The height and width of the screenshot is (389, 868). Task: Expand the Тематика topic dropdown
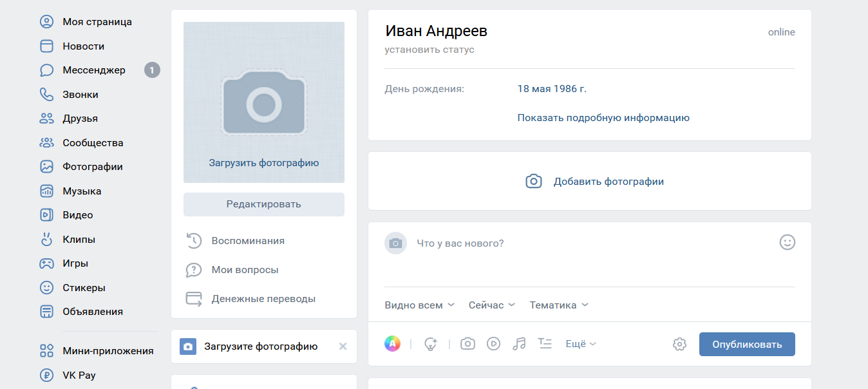tap(558, 305)
